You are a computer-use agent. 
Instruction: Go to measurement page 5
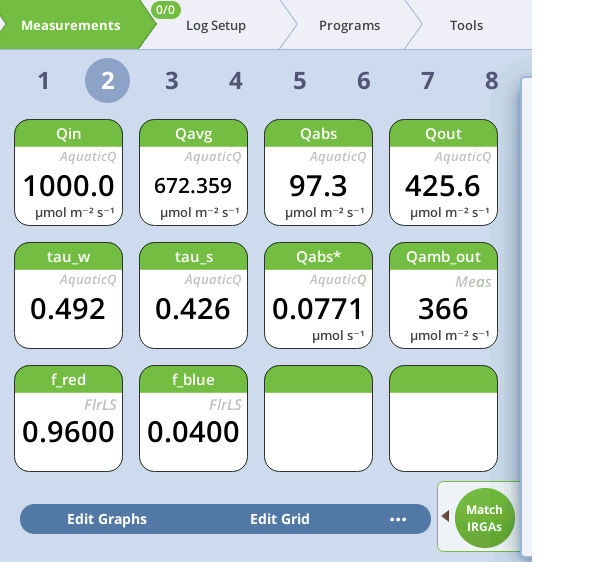coord(300,81)
